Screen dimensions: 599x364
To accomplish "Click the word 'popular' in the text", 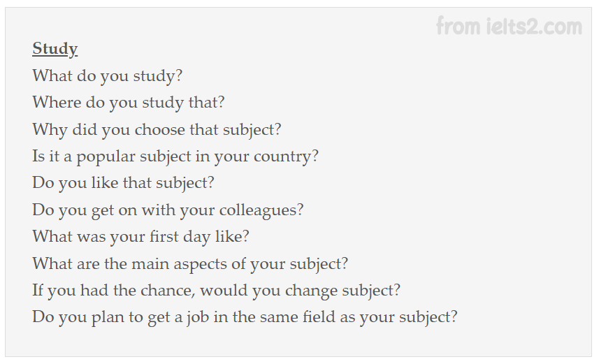I will pyautogui.click(x=106, y=157).
